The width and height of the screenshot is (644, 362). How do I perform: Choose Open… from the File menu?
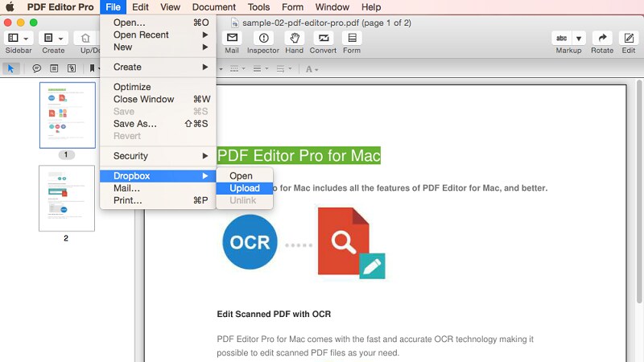[158, 23]
